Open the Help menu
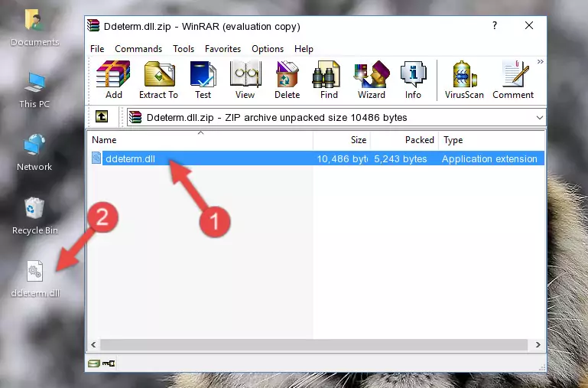The image size is (588, 388). pos(304,49)
